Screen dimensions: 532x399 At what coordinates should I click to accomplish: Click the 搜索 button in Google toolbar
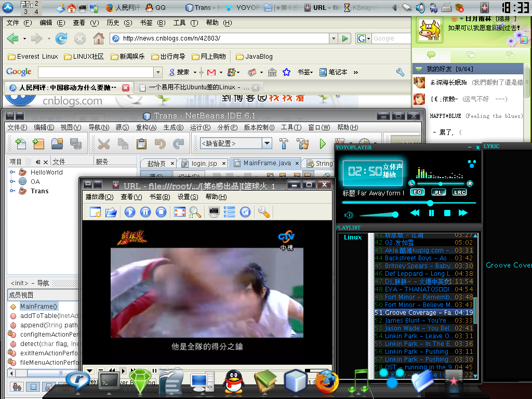(x=179, y=72)
